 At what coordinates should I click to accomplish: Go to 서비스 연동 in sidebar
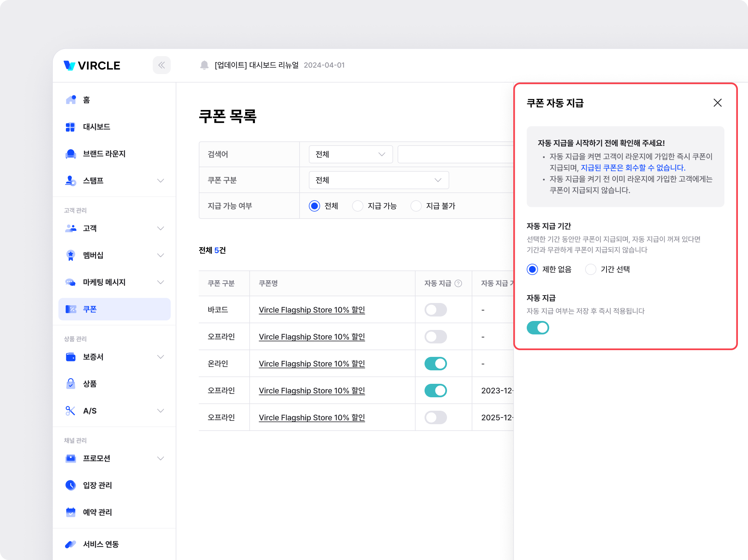tap(100, 544)
